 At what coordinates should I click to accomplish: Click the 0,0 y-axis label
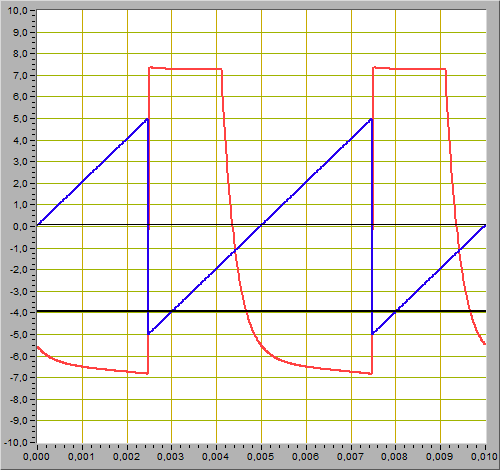(20, 227)
